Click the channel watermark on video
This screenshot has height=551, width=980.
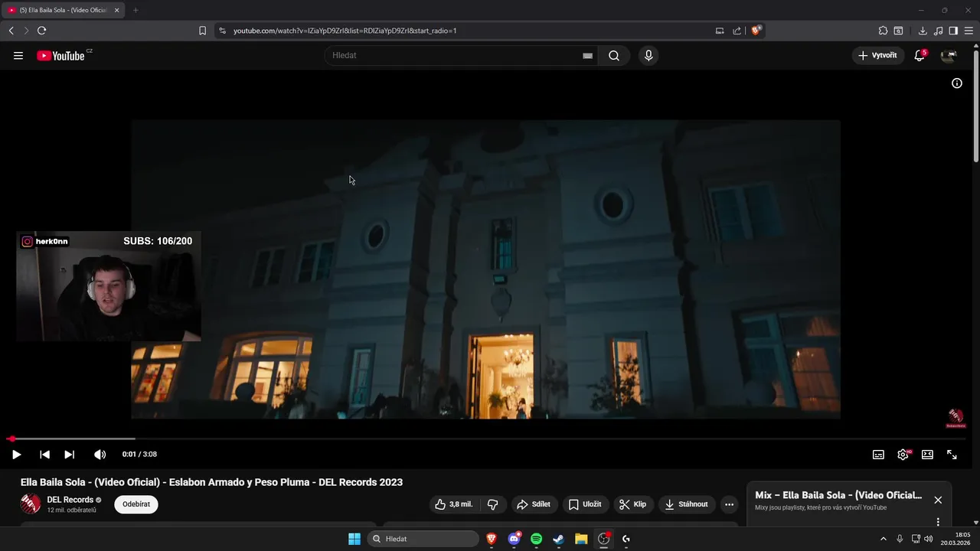click(955, 418)
